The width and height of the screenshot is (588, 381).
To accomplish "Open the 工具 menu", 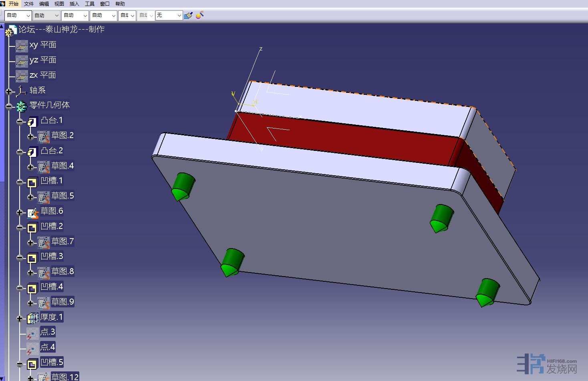I will 89,4.
